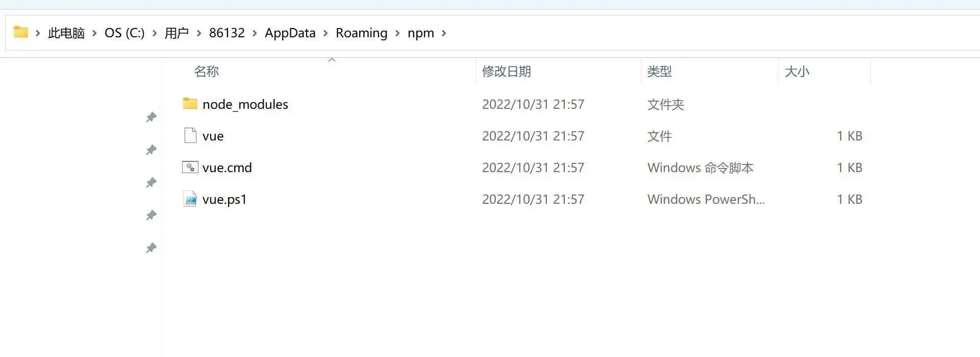Select the vue.cmd script icon
The width and height of the screenshot is (980, 357).
[x=190, y=167]
